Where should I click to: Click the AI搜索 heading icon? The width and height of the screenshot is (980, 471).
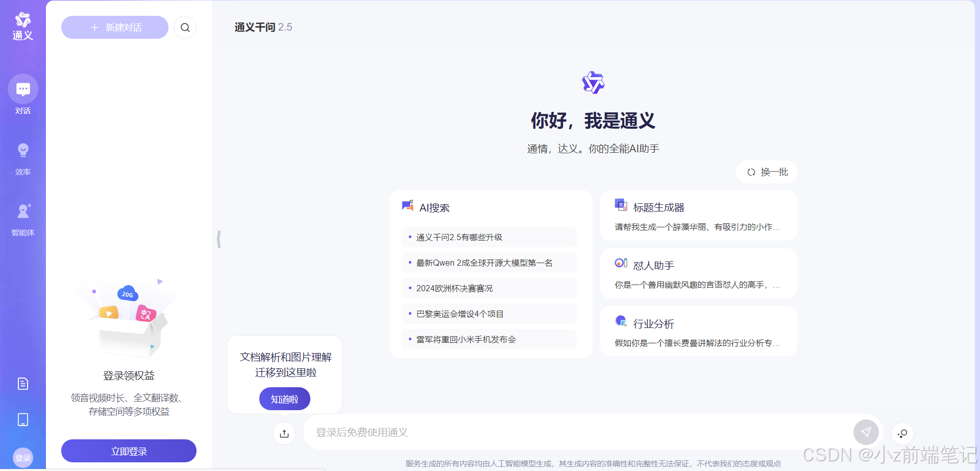click(407, 206)
